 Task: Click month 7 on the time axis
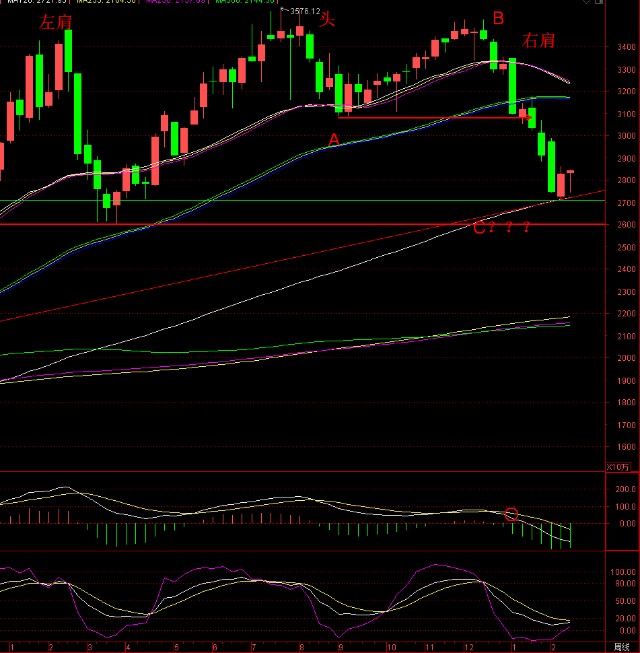(x=254, y=647)
